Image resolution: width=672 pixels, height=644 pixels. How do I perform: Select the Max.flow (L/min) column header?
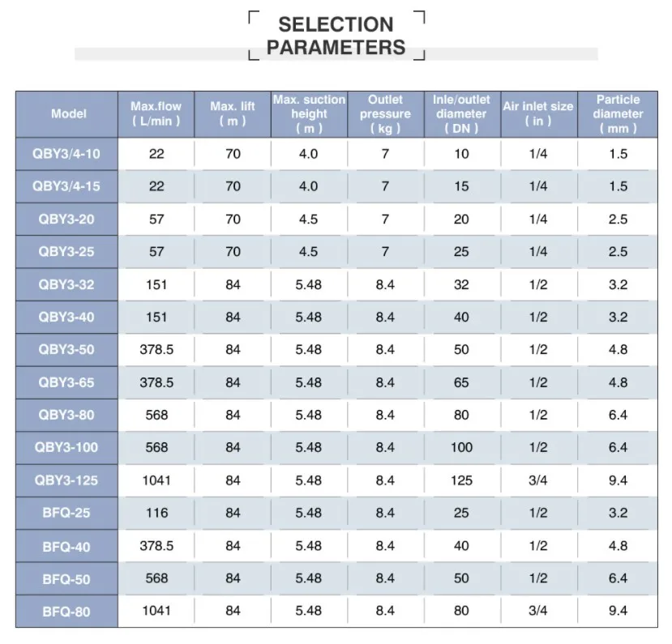point(156,114)
